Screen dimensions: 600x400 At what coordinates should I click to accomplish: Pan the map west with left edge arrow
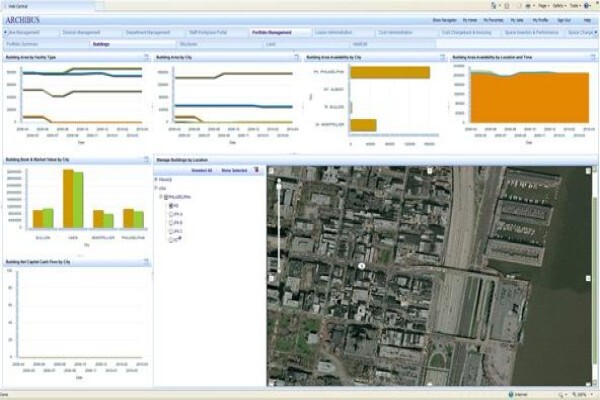pos(271,278)
